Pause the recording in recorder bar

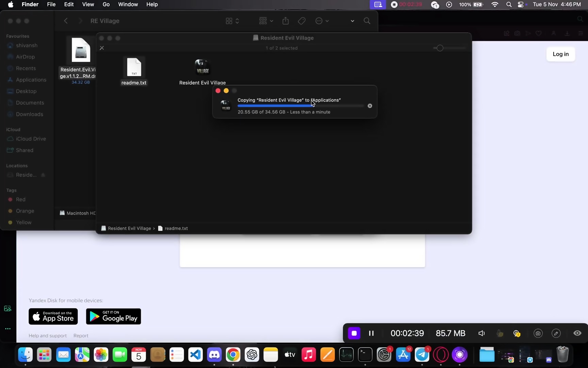[371, 333]
